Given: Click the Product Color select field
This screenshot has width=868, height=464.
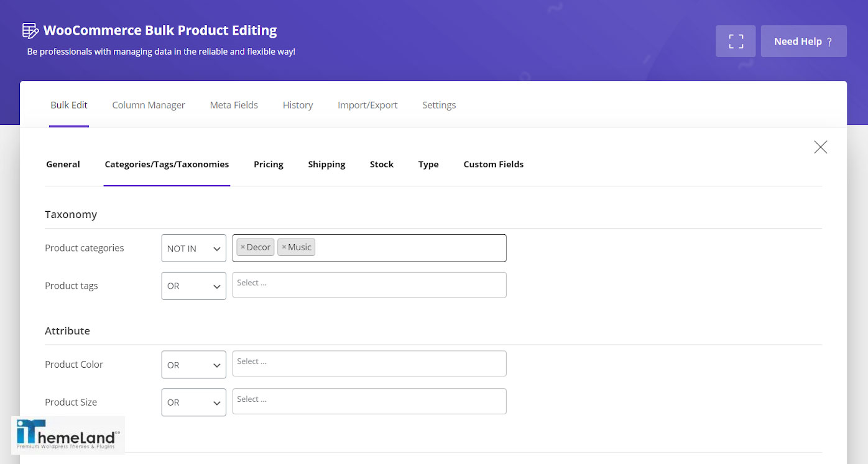Looking at the screenshot, I should coord(369,364).
